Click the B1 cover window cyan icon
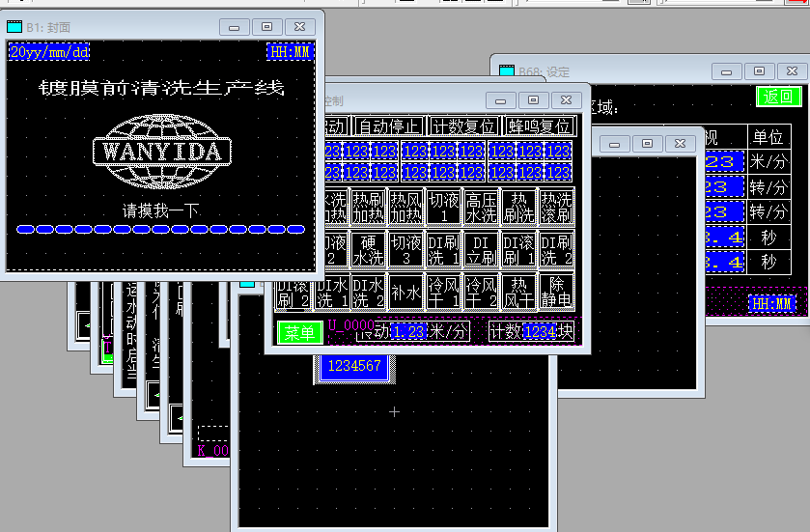The height and width of the screenshot is (532, 810). (14, 27)
